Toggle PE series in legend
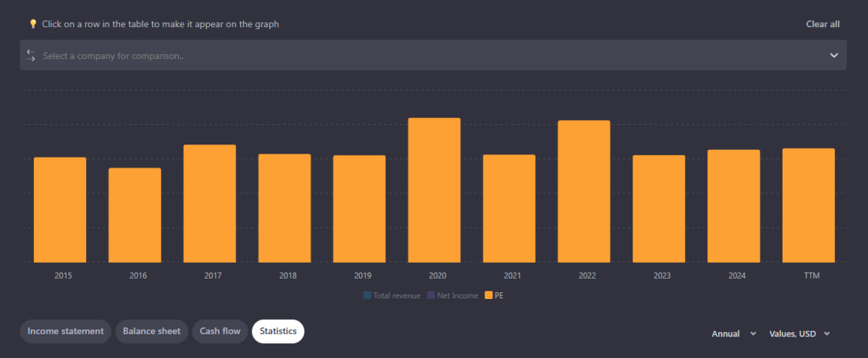The width and height of the screenshot is (868, 358). pos(499,296)
